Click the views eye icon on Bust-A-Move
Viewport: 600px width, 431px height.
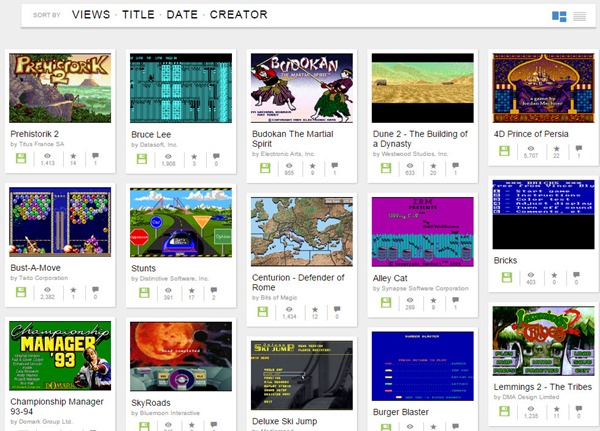(47, 290)
